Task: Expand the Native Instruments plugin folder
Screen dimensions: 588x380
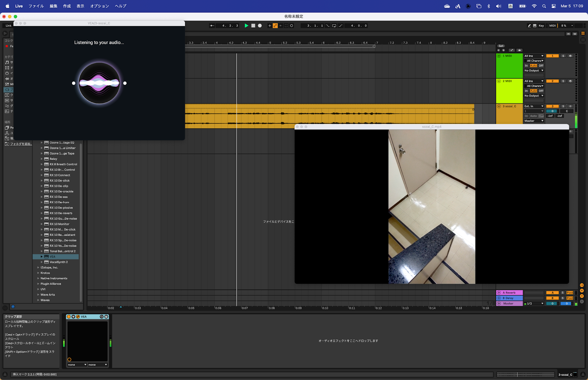Action: coord(38,279)
